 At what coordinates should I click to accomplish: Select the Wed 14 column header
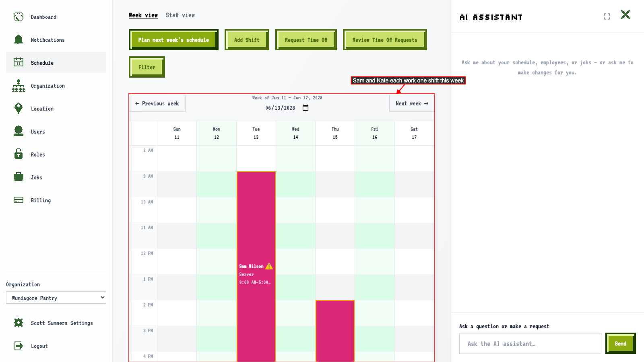click(x=295, y=133)
